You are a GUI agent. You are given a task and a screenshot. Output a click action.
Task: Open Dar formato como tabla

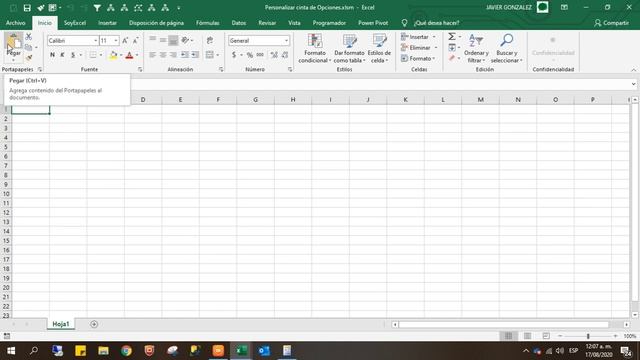[x=349, y=49]
